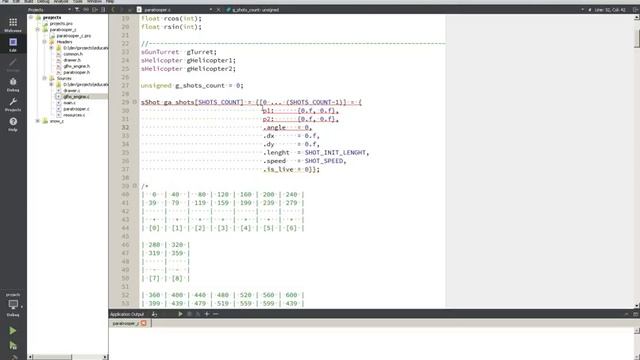Viewport: 640px width, 360px height.
Task: Fold the code block at line 29
Action: click(x=134, y=102)
